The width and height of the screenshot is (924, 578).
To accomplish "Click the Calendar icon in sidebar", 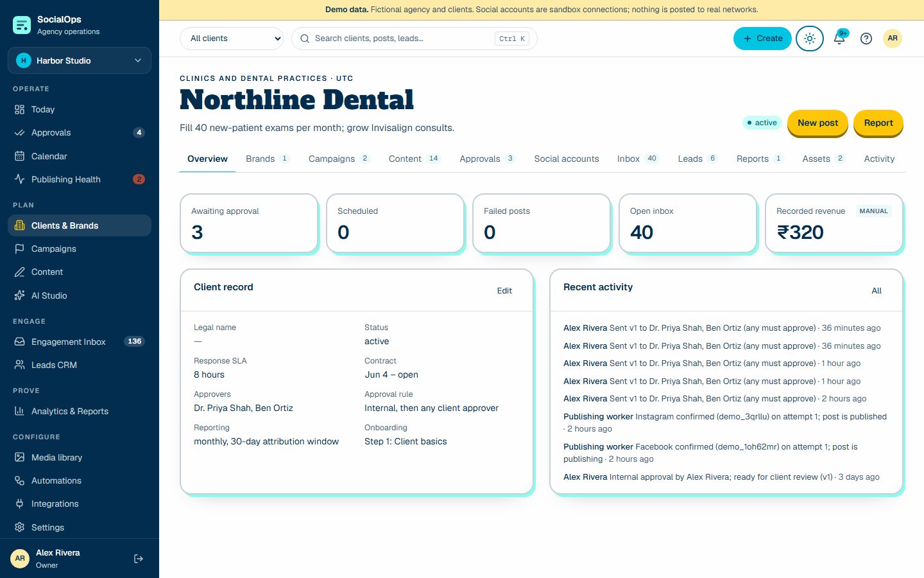I will tap(20, 156).
